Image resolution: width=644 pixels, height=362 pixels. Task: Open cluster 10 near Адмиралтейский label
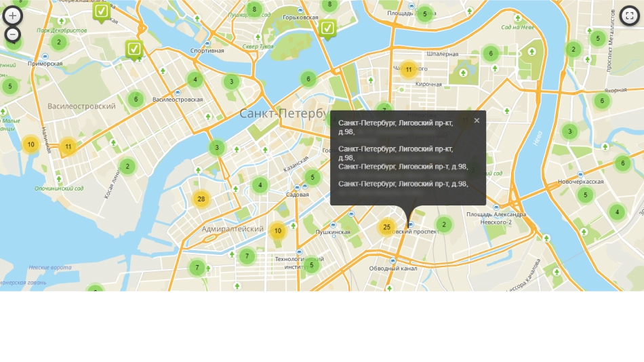[x=277, y=230]
